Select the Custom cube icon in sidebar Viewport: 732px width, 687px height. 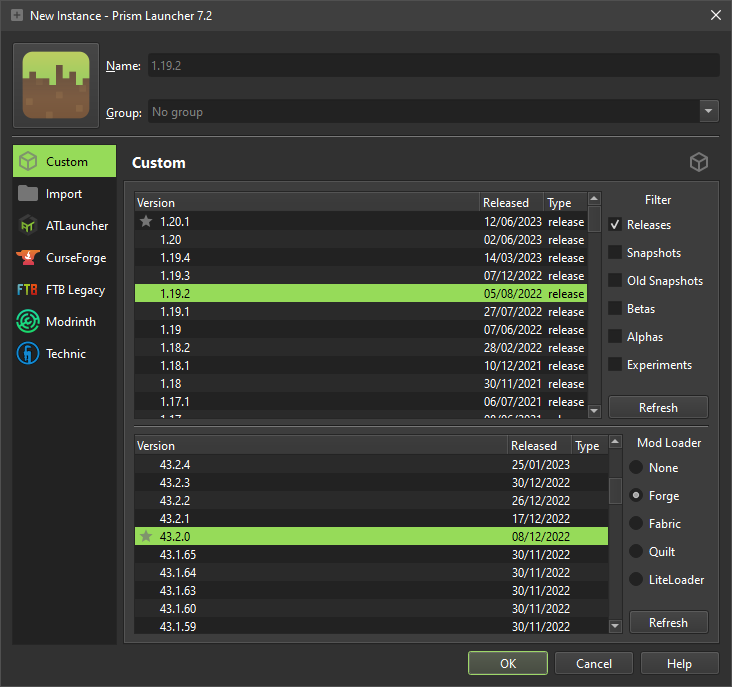click(x=28, y=161)
